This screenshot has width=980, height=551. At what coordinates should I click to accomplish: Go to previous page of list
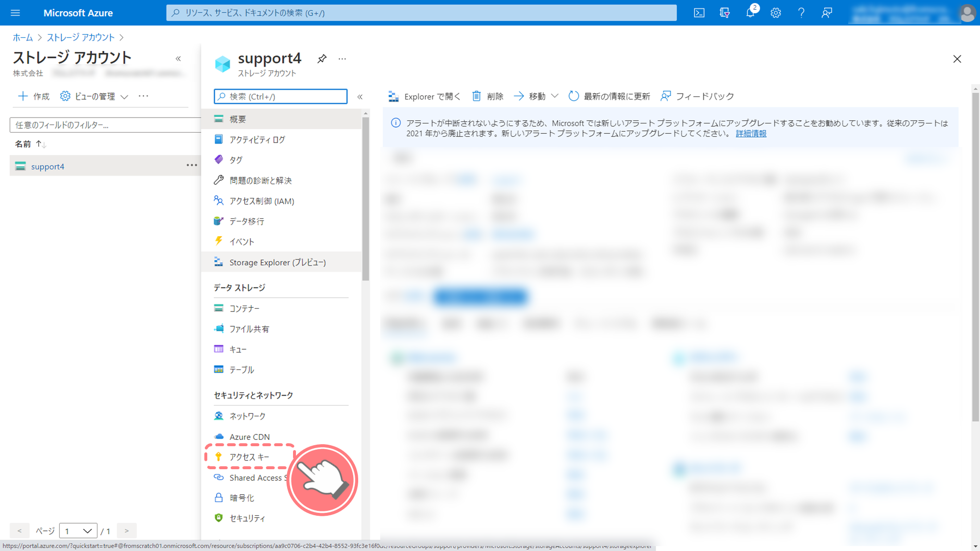20,530
